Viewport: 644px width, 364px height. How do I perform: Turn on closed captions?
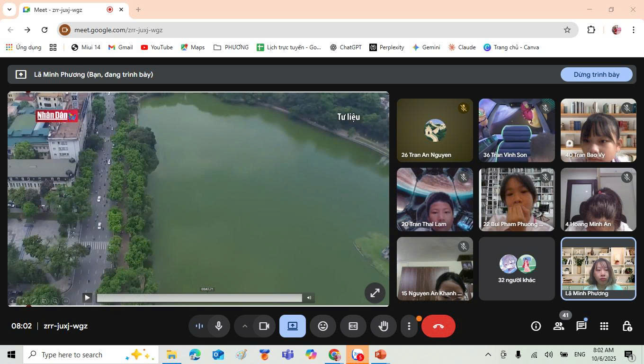click(353, 326)
